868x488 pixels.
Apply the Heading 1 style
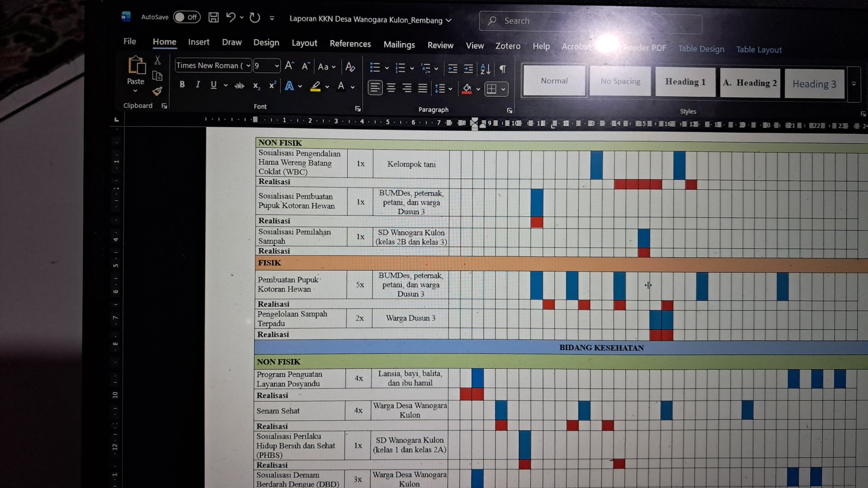[685, 82]
